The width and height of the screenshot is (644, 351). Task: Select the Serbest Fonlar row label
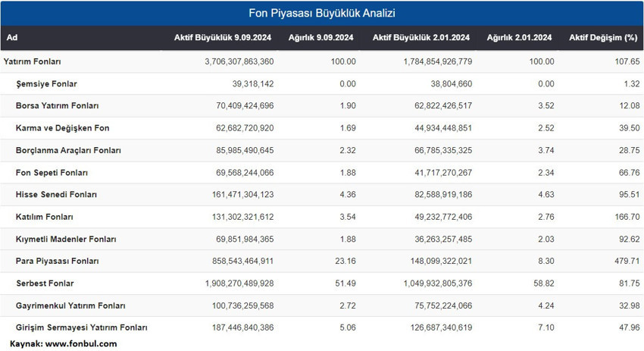tap(45, 284)
